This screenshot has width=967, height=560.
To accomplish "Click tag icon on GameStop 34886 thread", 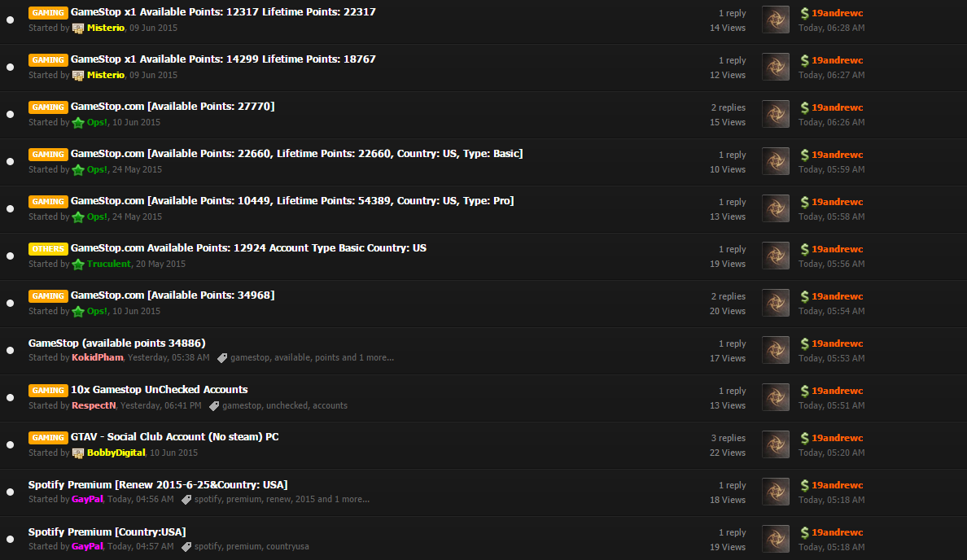I will click(x=222, y=357).
